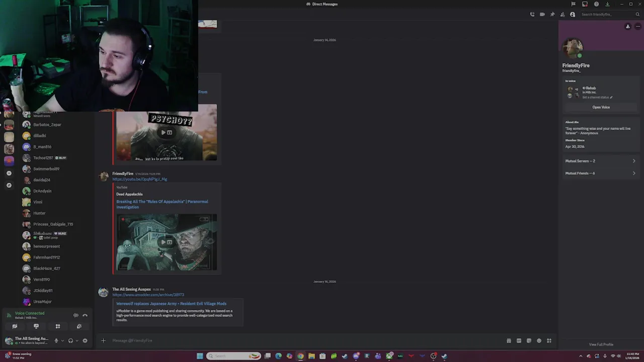Image resolution: width=644 pixels, height=362 pixels.
Task: Click the Voice Connected status text
Action: coord(30,313)
